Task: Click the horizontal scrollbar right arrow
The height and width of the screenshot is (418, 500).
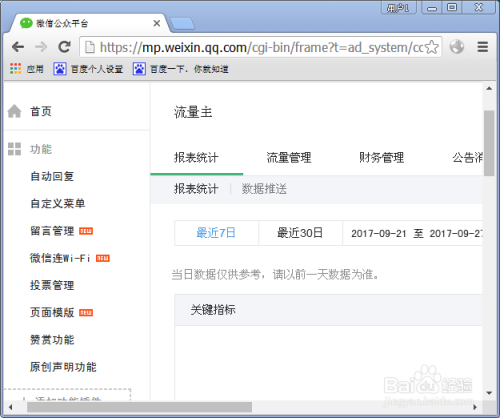Action: [475, 407]
